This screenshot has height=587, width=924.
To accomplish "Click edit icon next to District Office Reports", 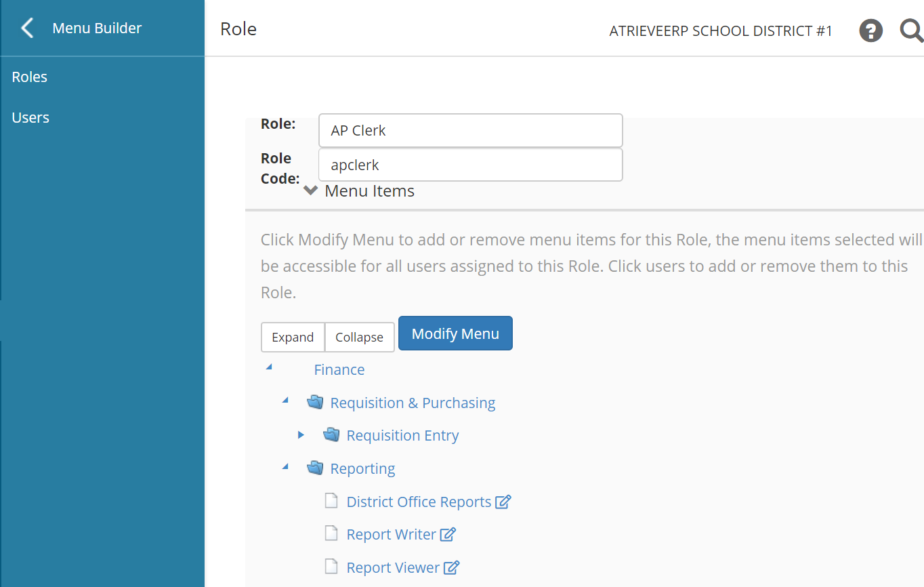I will click(x=503, y=502).
